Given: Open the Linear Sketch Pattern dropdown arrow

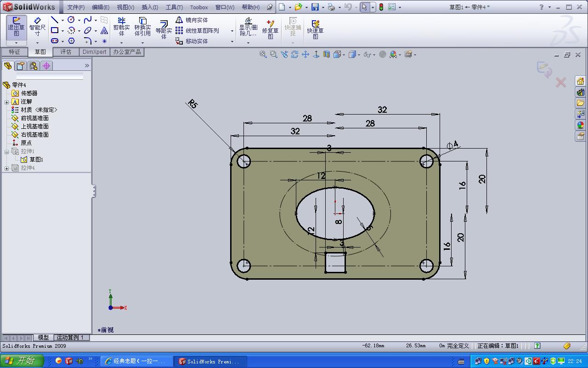Looking at the screenshot, I should click(x=232, y=30).
